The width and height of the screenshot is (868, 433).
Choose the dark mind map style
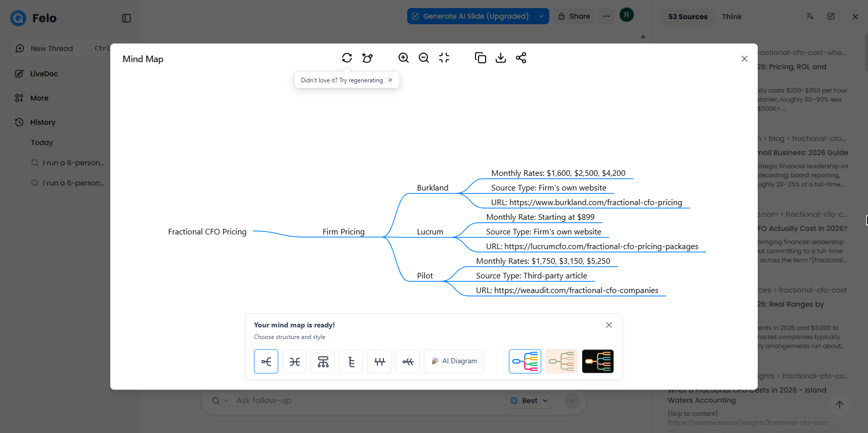(598, 361)
